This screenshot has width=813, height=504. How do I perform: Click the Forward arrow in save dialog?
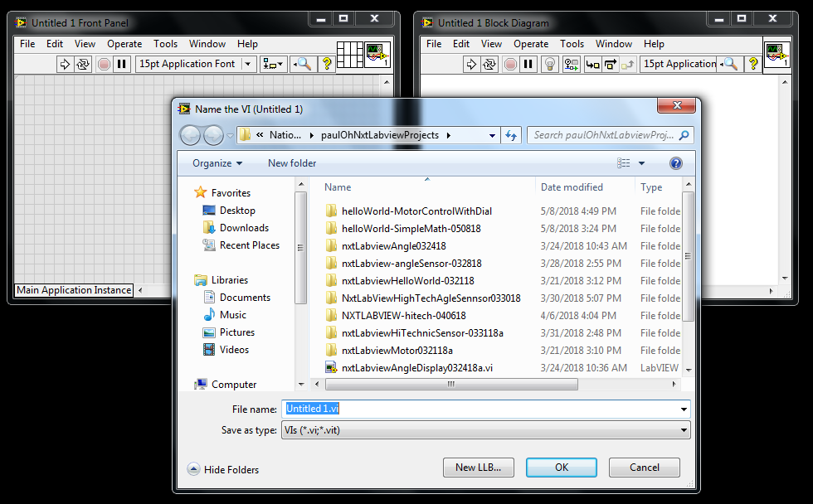[x=213, y=136]
